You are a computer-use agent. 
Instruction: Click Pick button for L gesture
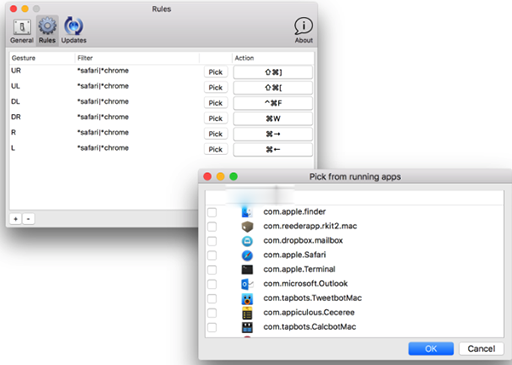tap(216, 149)
